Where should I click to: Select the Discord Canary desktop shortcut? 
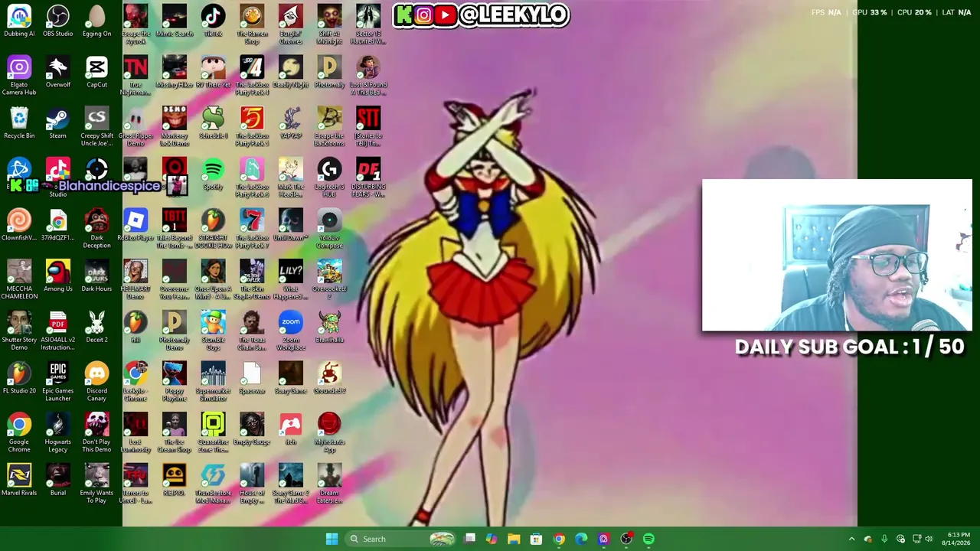[96, 382]
